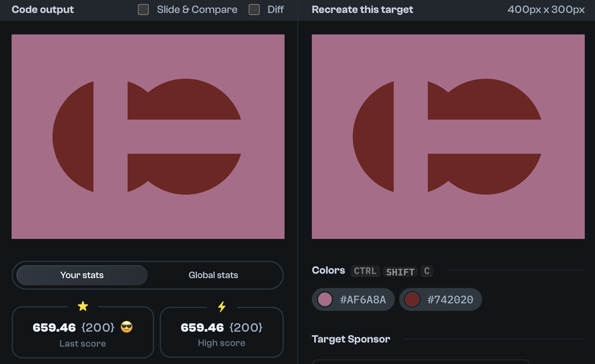
Task: Click the High score card
Action: click(x=222, y=332)
